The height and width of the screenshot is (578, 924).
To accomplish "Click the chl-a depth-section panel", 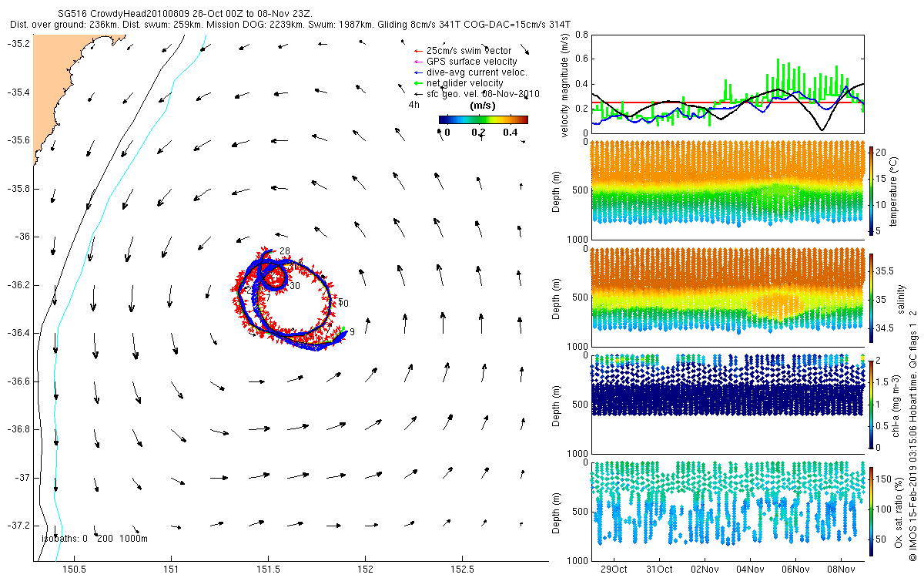I will (728, 404).
